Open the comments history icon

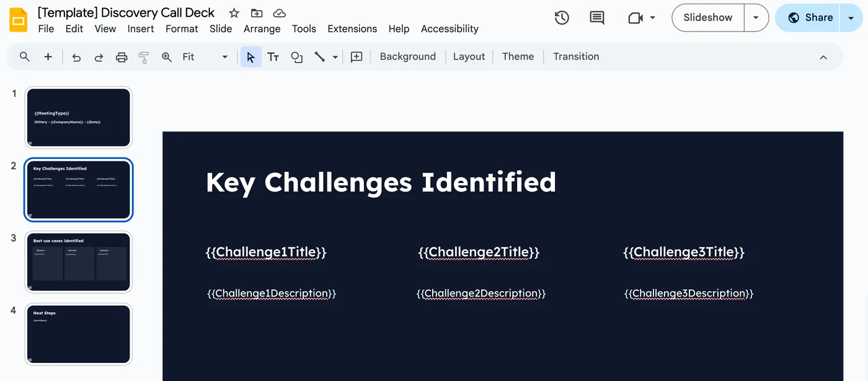coord(597,18)
